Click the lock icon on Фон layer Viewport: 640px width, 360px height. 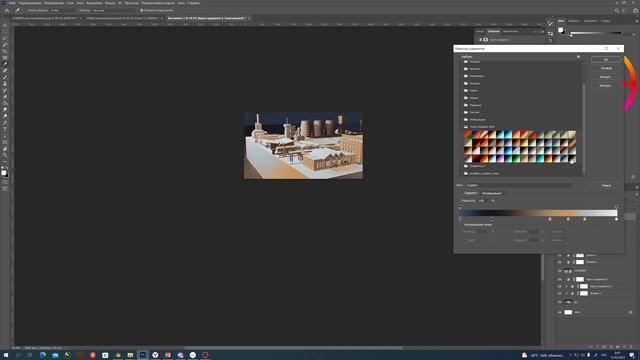tap(631, 312)
